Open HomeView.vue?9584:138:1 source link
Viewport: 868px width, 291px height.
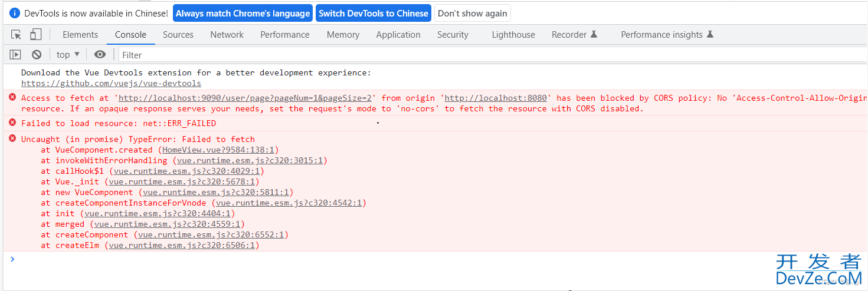coord(218,150)
